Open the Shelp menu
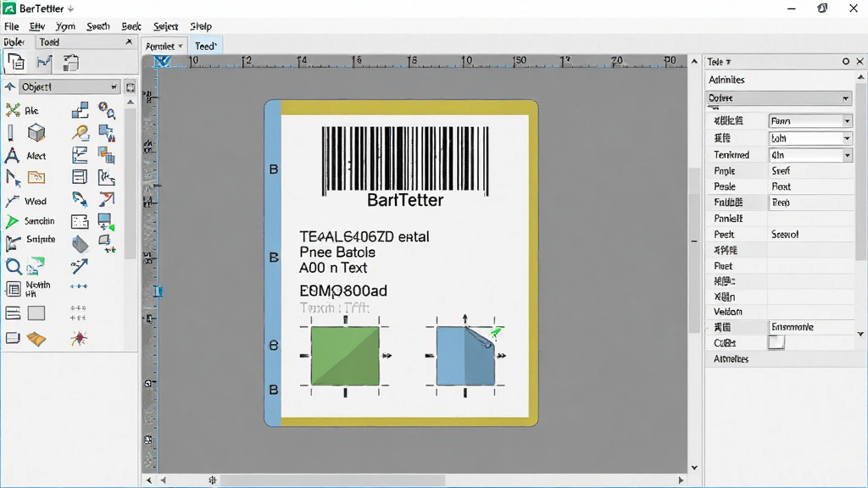The width and height of the screenshot is (868, 488). coord(200,26)
